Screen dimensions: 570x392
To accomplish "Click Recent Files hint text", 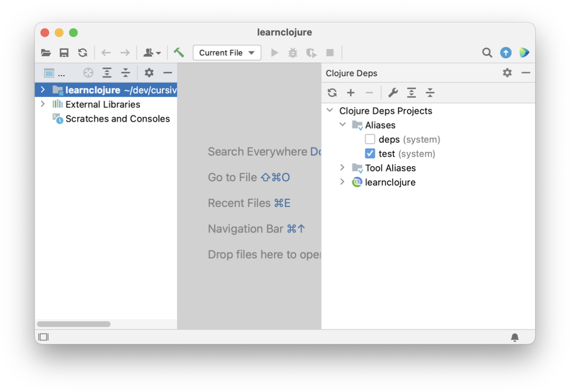I will 239,203.
